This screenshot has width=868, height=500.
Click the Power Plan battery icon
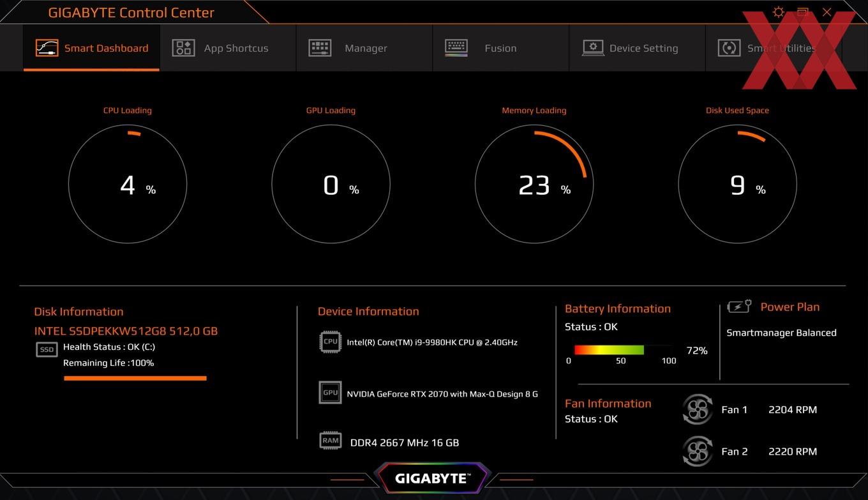tap(739, 307)
